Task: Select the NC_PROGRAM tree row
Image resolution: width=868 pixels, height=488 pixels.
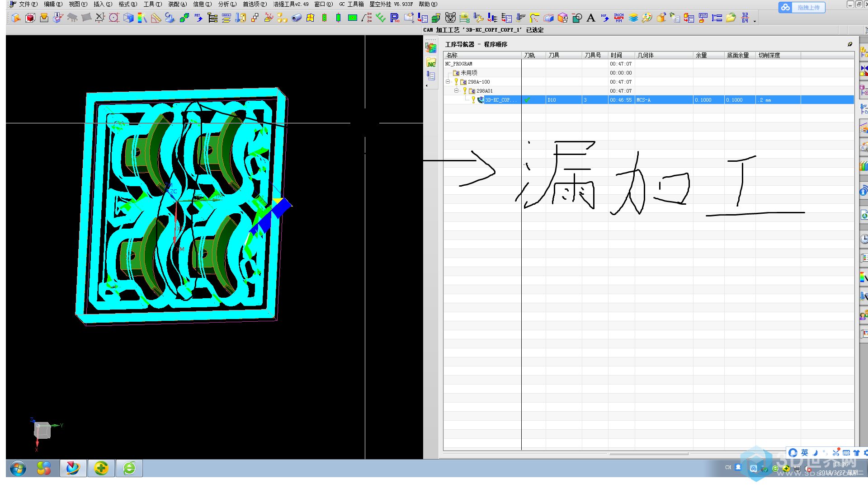Action: pos(649,64)
